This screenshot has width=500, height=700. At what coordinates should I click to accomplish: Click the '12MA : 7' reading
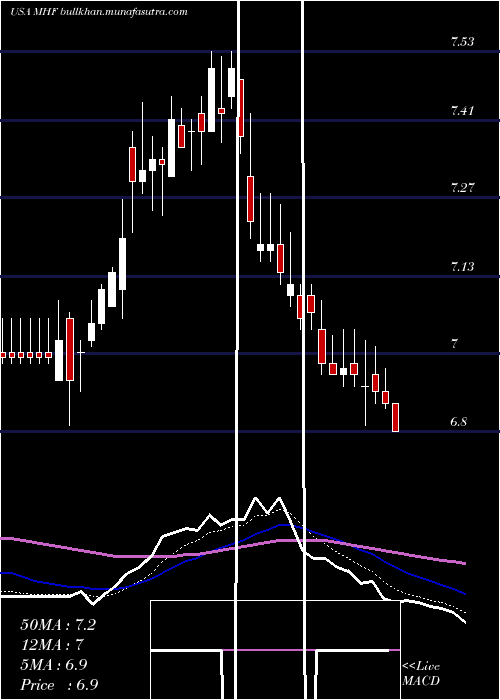click(x=52, y=645)
